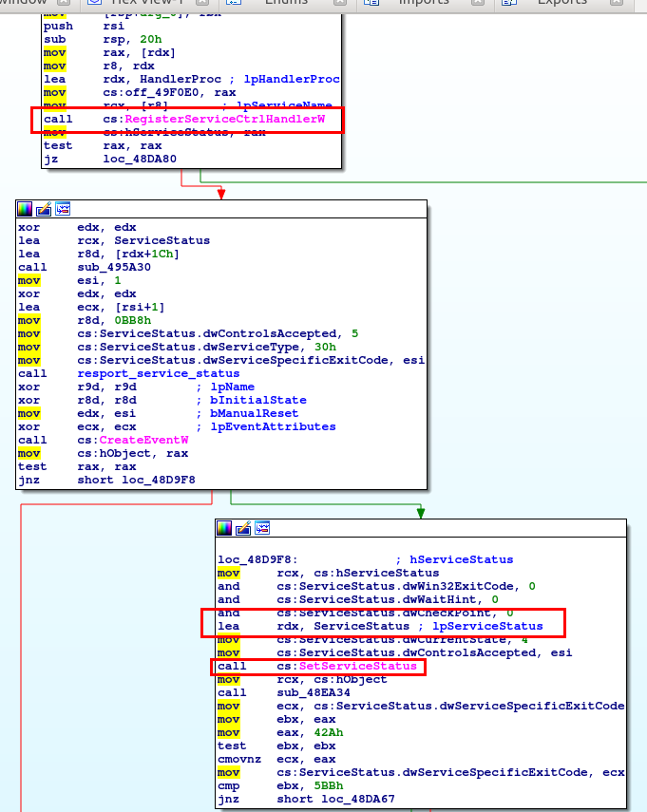Switch to the Exports tab
647x812 pixels.
[562, 3]
